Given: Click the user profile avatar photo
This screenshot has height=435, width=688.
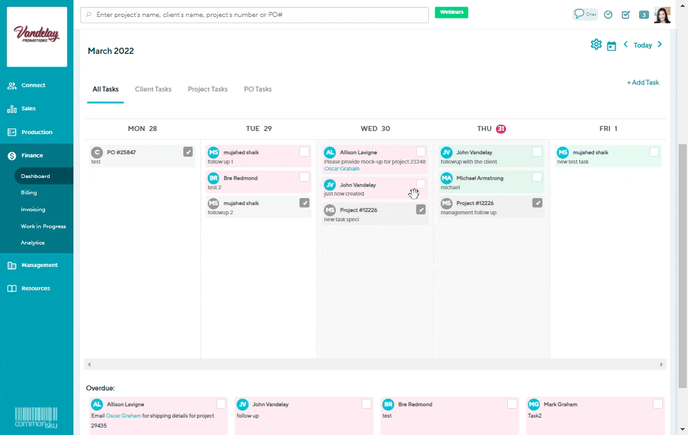Looking at the screenshot, I should point(662,15).
